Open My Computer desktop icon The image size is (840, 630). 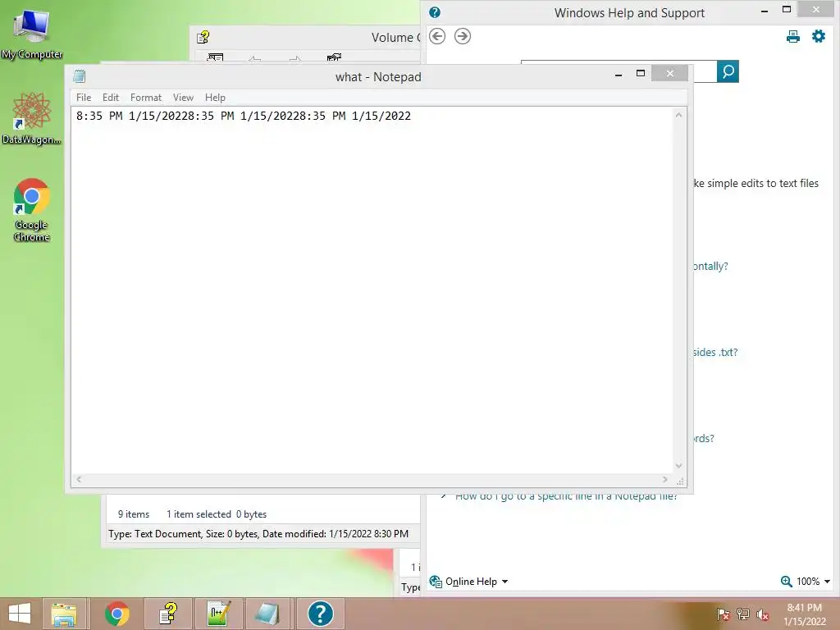pyautogui.click(x=32, y=34)
